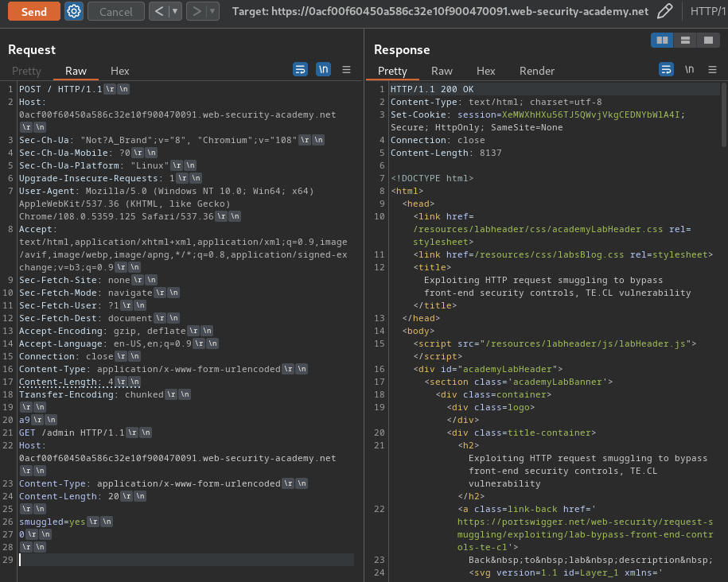
Task: Toggle word wrap icon in Request panel
Action: (301, 70)
